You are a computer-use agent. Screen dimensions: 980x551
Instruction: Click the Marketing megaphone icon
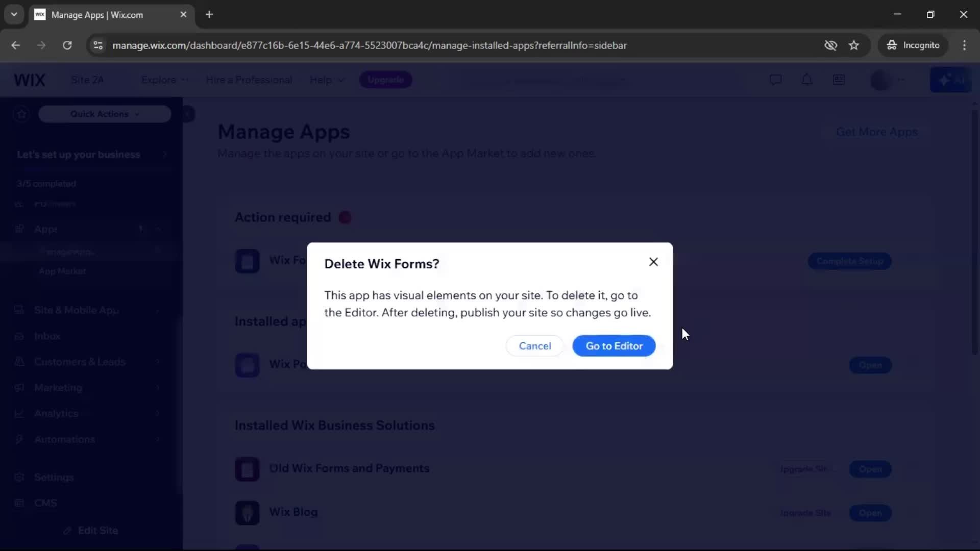19,388
